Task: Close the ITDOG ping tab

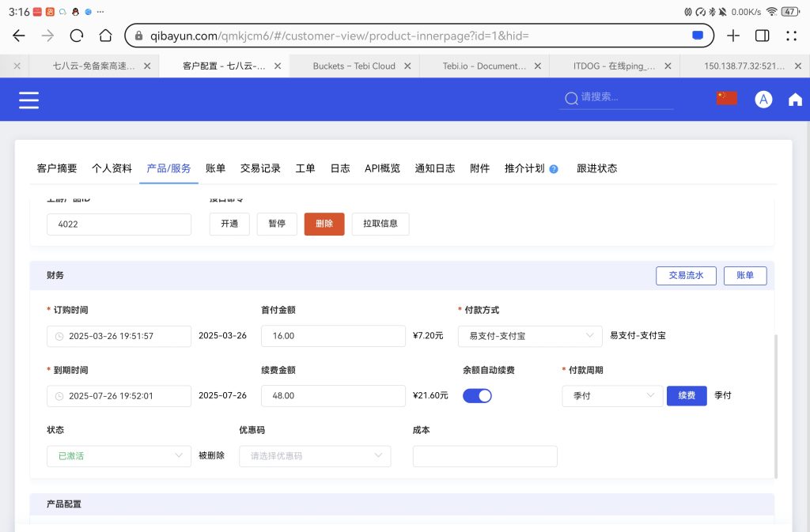Action: 668,66
